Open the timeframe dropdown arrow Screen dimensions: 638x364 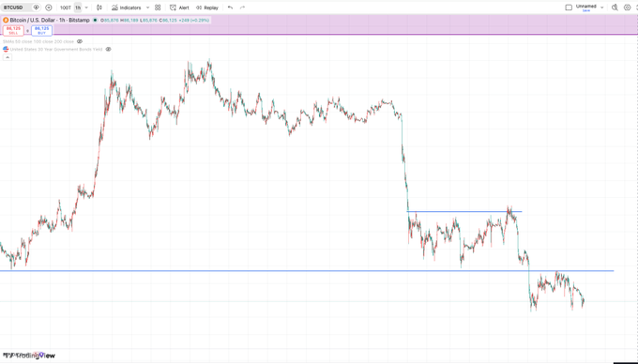point(86,8)
